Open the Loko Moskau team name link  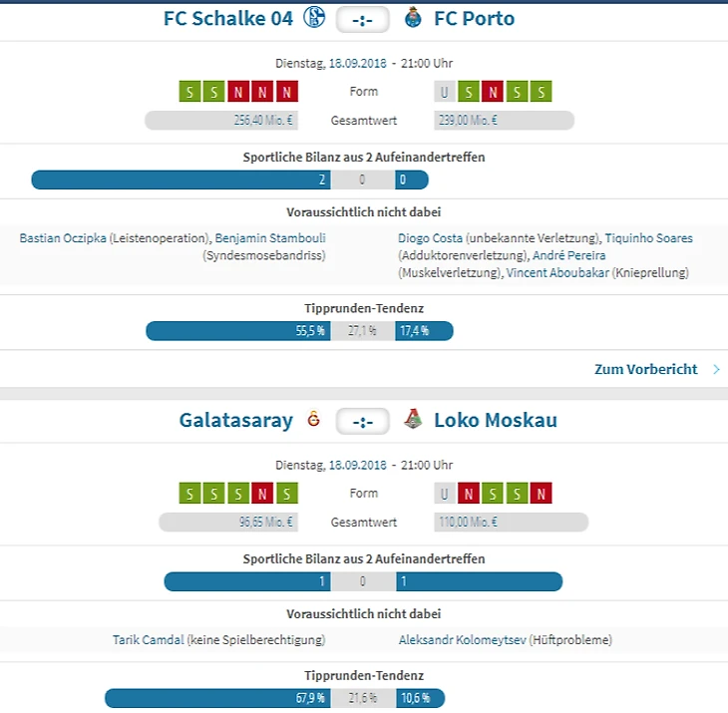496,420
